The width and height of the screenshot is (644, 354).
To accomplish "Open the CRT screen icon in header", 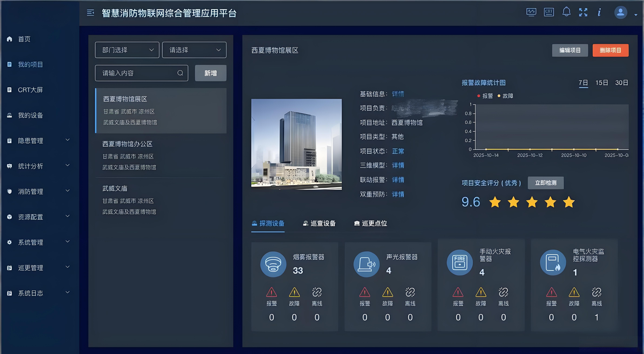I will 549,12.
